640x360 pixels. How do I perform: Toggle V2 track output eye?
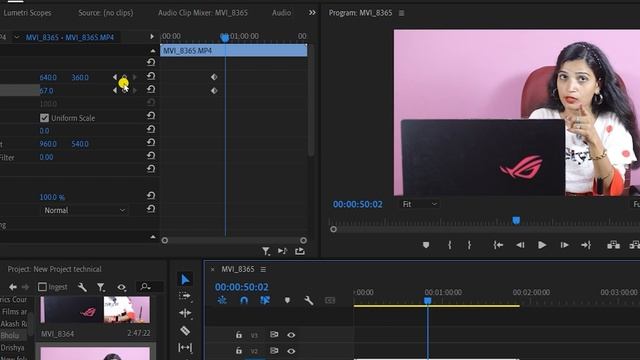tap(291, 351)
